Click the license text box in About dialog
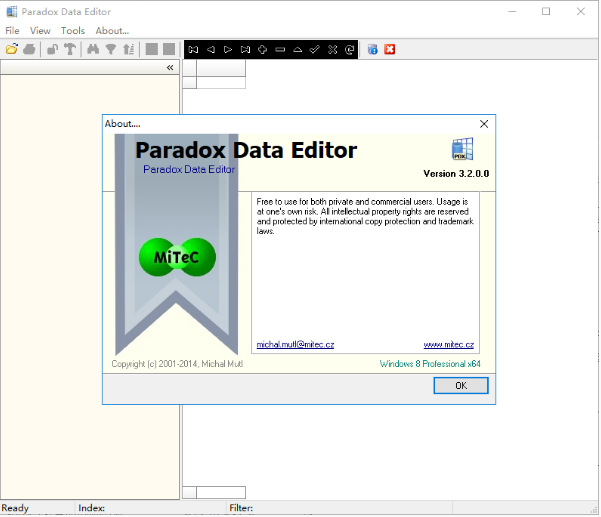Image resolution: width=601 pixels, height=517 pixels. tap(365, 272)
